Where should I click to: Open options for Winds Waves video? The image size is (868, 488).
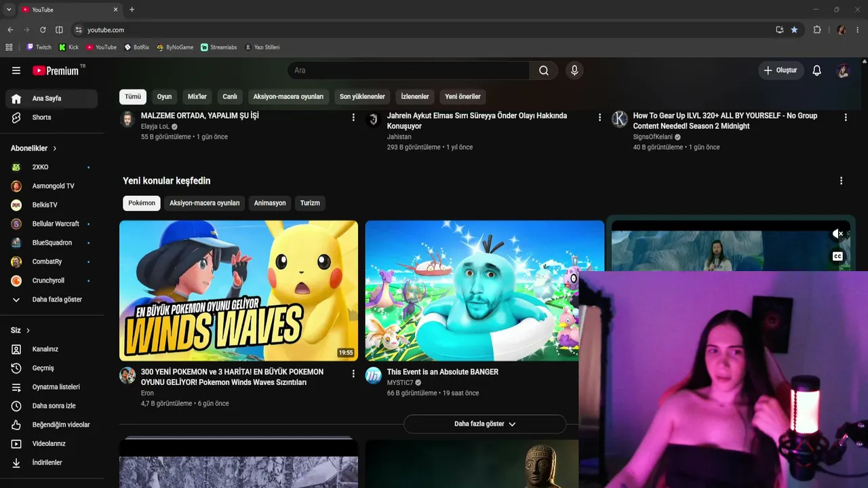pyautogui.click(x=353, y=373)
